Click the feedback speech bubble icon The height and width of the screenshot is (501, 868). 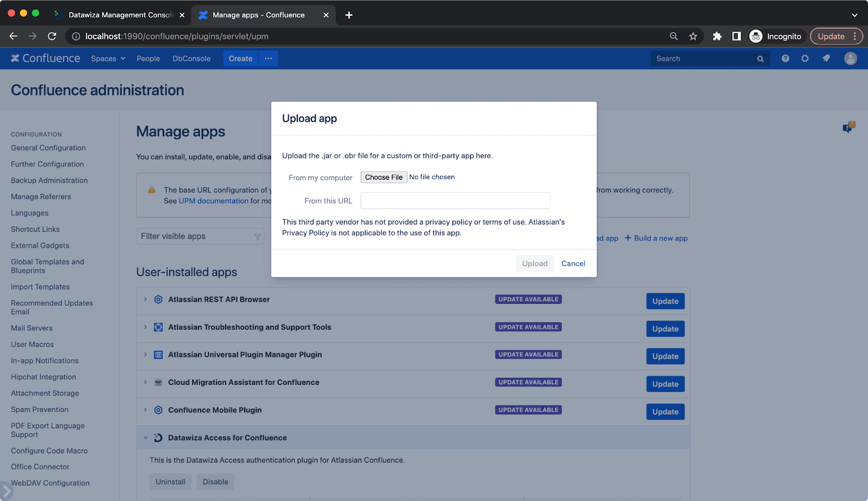848,128
